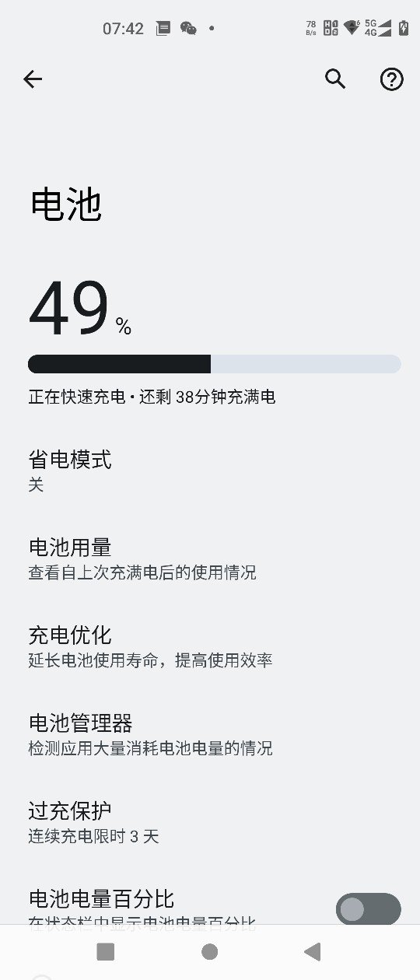The height and width of the screenshot is (980, 420).
Task: Open the help question mark icon
Action: tap(391, 79)
